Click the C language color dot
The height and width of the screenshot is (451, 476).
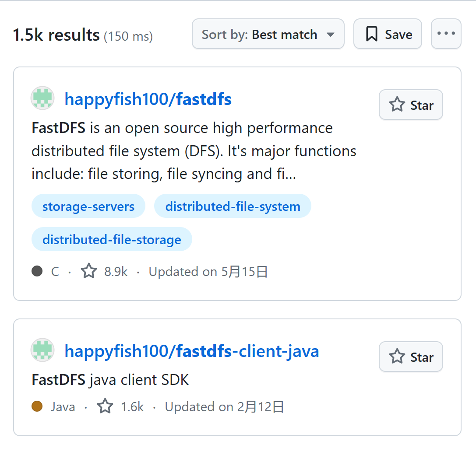pos(37,271)
